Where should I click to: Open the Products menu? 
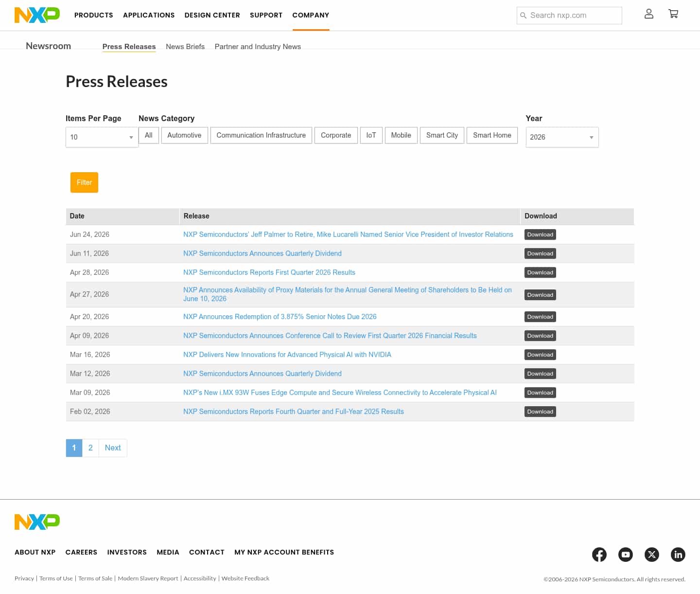pos(94,15)
